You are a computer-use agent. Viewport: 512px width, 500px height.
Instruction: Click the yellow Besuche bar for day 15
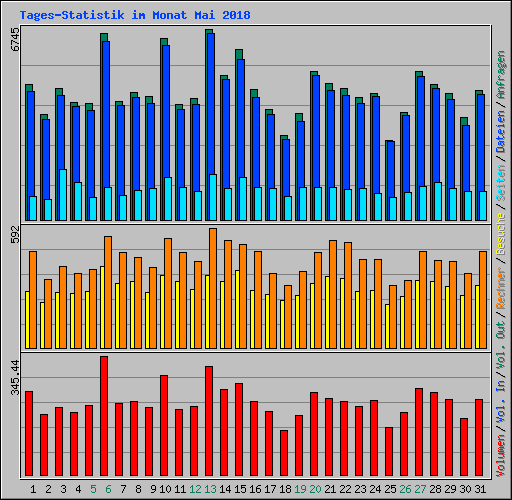pyautogui.click(x=237, y=309)
